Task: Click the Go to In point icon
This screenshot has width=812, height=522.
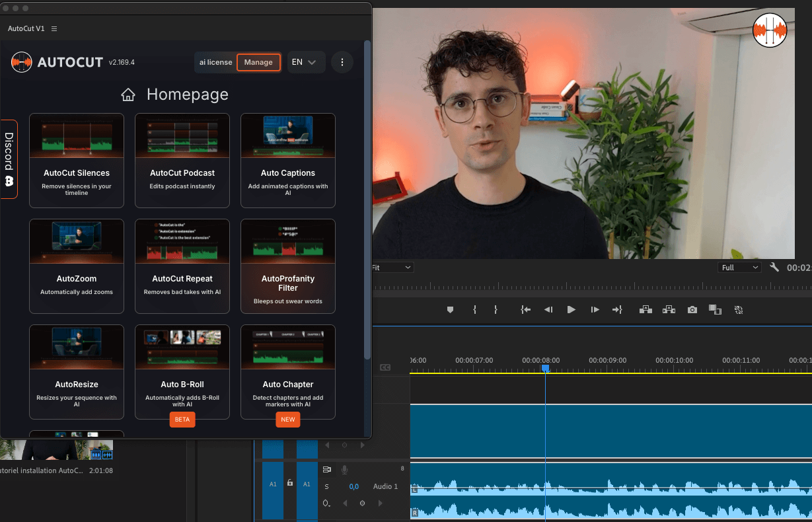Action: pyautogui.click(x=525, y=309)
